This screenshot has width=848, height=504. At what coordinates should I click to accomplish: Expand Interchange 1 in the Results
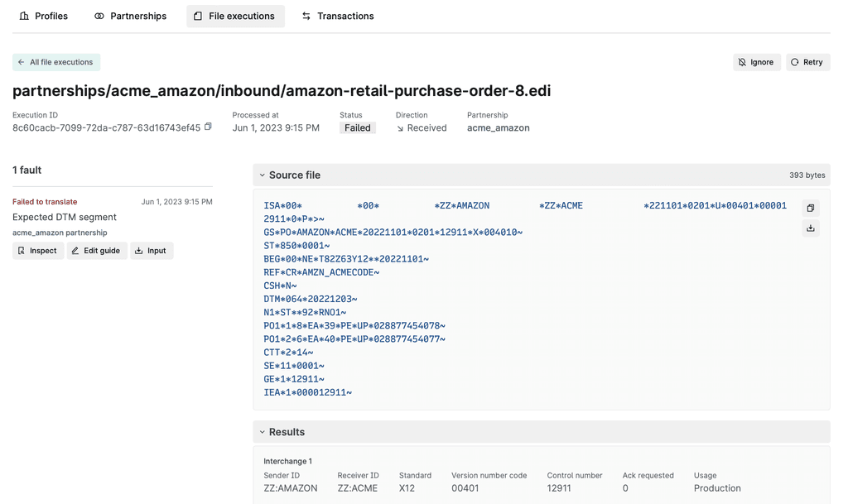click(x=287, y=461)
